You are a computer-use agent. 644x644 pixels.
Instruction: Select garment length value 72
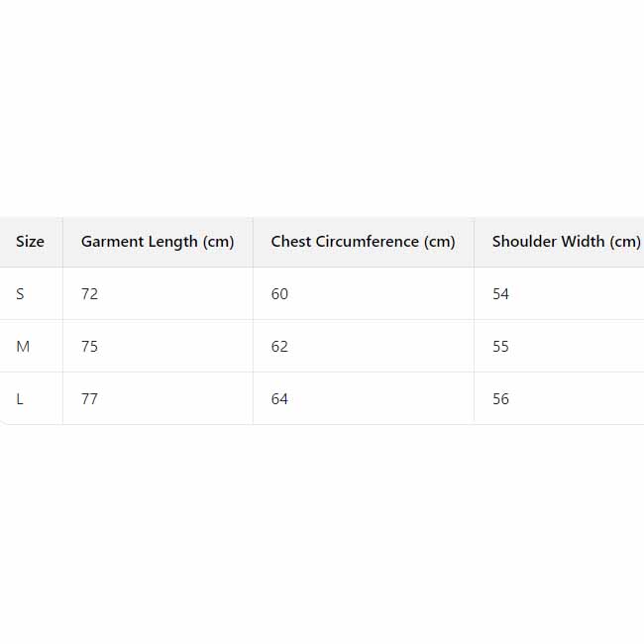(90, 294)
